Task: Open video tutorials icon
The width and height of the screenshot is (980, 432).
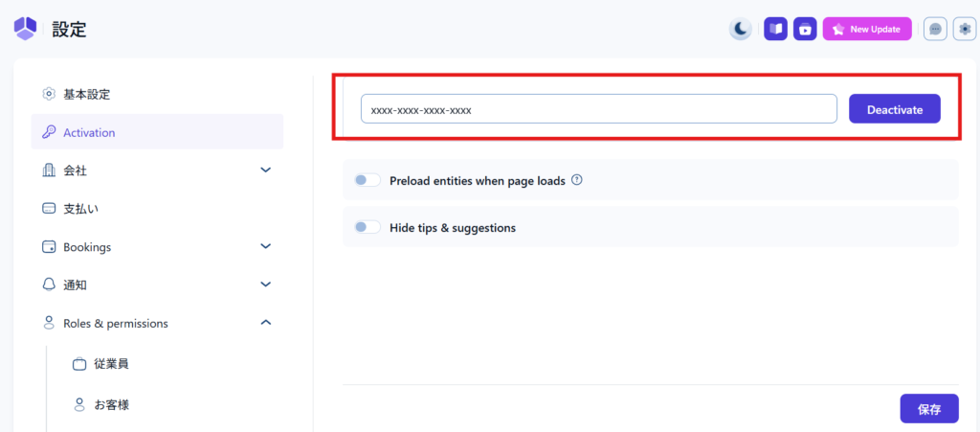Action: point(805,29)
